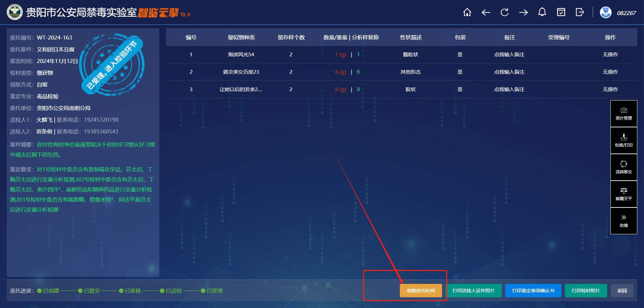This screenshot has height=308, width=644.
Task: Click 打印鉴定事项确认书 button
Action: (x=533, y=291)
